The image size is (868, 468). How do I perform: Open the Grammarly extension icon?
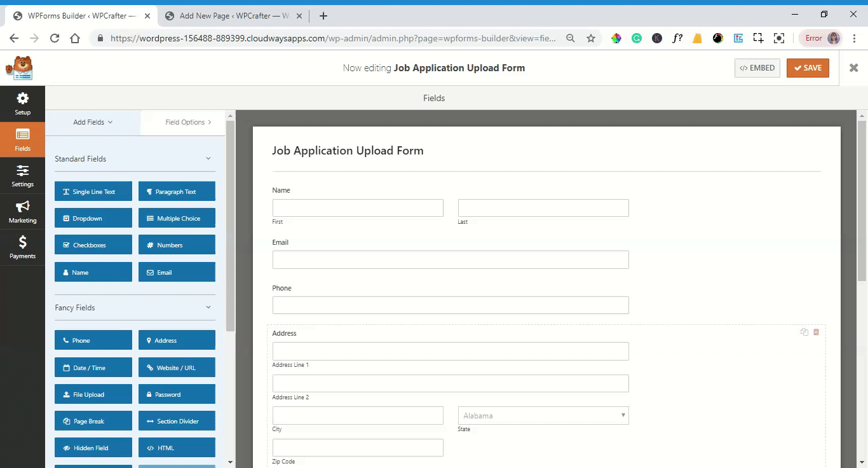click(637, 38)
